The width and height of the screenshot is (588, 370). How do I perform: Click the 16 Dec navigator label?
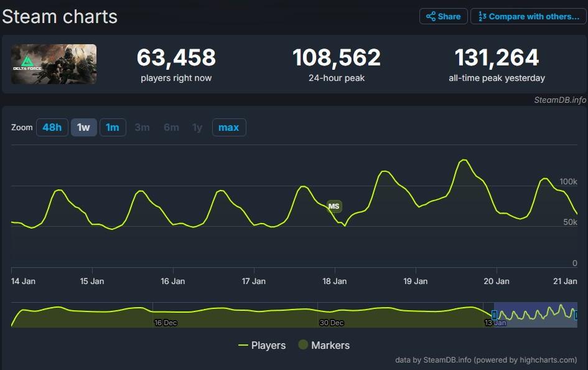166,323
